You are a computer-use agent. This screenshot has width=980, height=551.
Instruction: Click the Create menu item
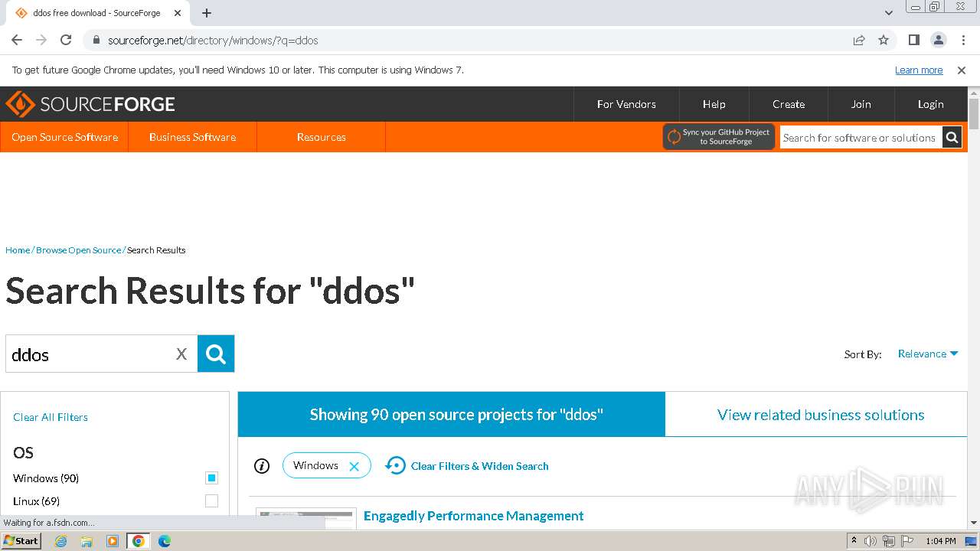789,104
